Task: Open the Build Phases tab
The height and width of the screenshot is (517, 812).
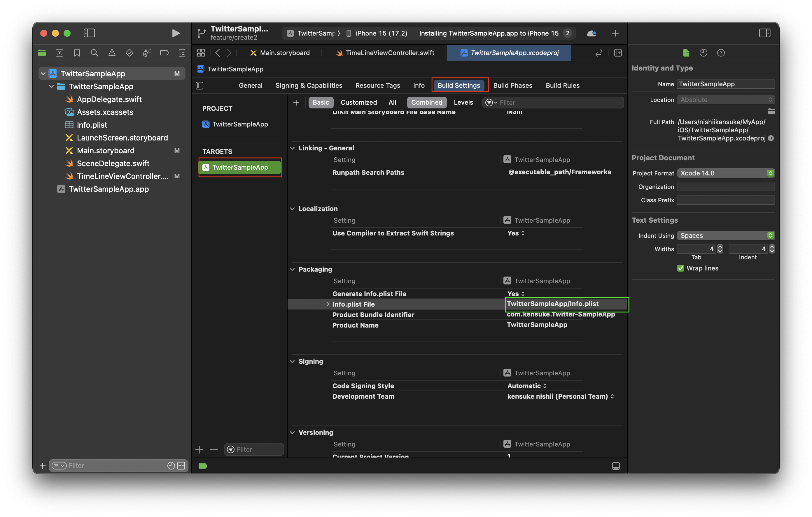Action: pyautogui.click(x=512, y=86)
